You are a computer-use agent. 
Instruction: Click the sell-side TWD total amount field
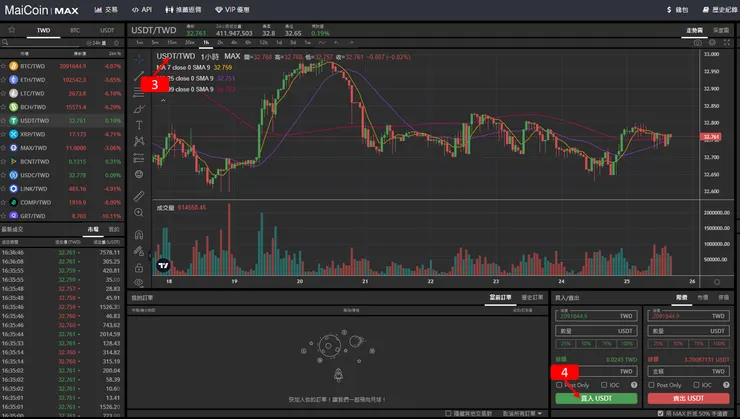[x=689, y=371]
